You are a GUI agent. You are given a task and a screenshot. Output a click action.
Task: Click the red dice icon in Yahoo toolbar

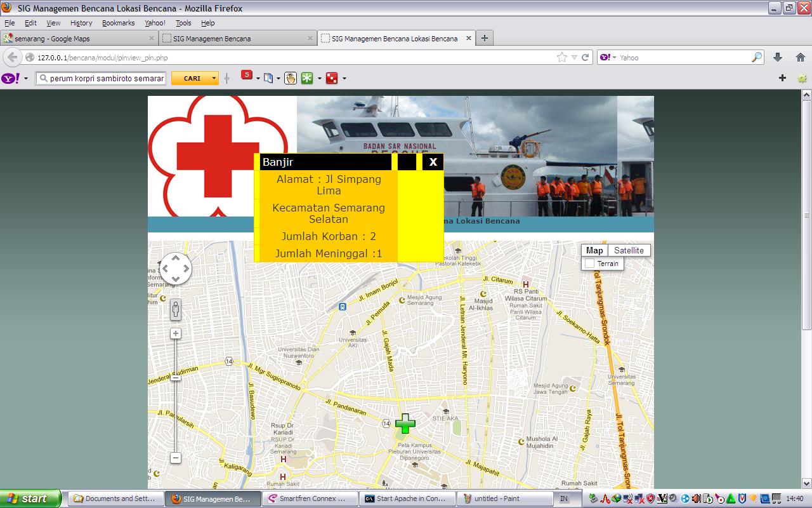(x=331, y=78)
